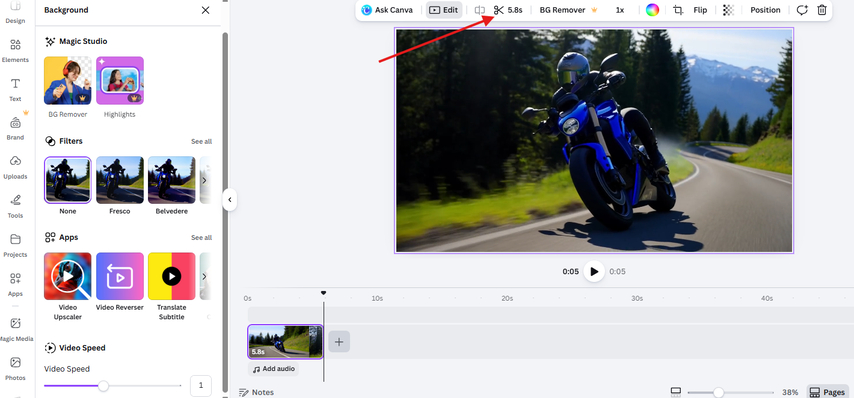Collapse the side panel with arrow handle

(230, 200)
